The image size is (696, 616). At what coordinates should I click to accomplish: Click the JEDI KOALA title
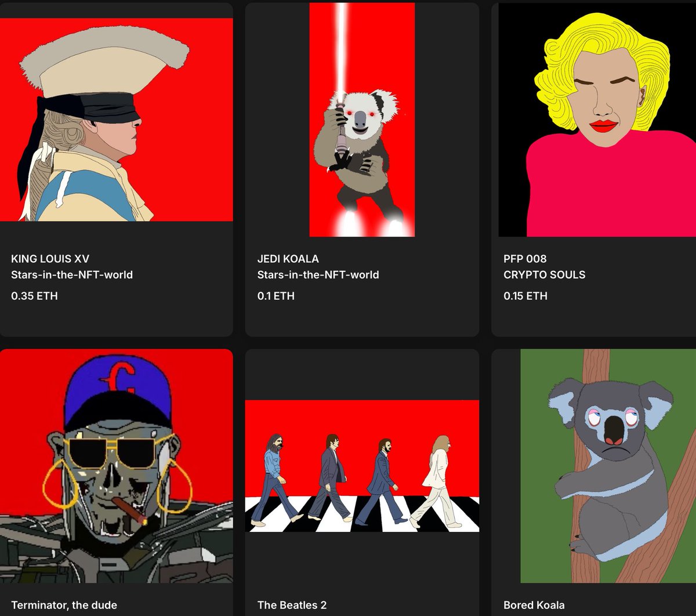tap(288, 259)
